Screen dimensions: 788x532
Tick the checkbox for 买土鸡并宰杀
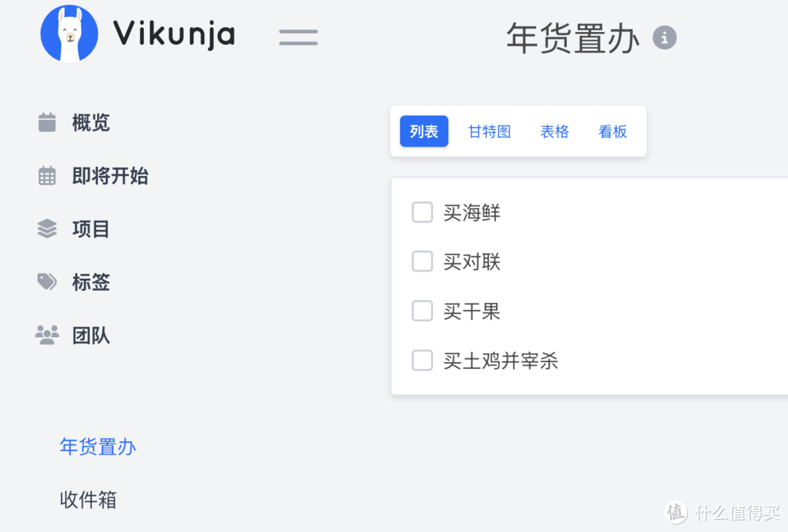(x=422, y=360)
